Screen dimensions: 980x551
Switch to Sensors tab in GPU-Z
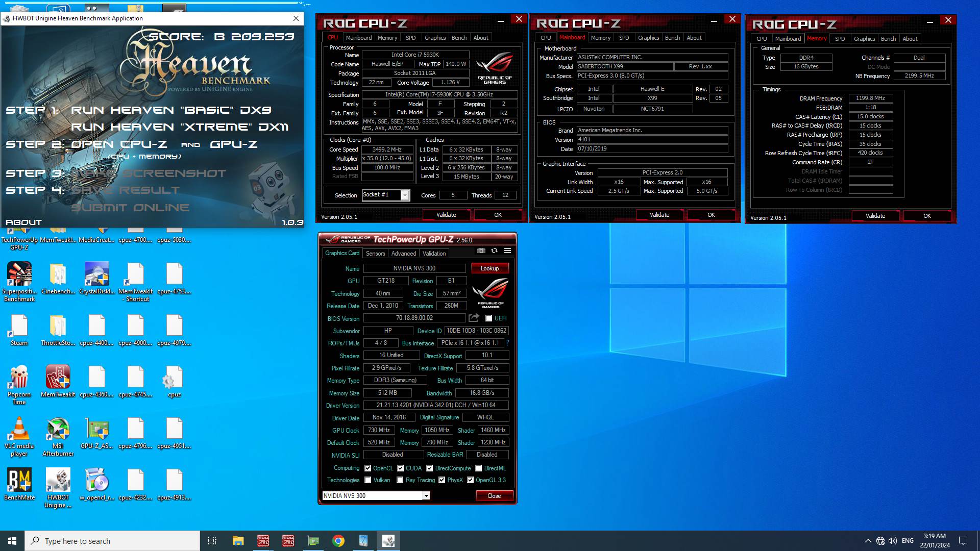(x=375, y=254)
